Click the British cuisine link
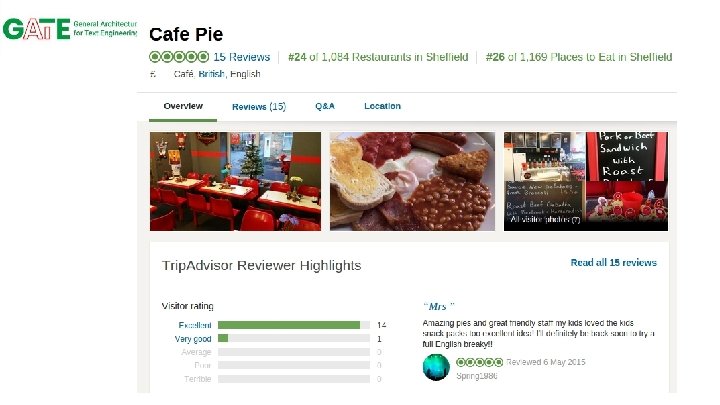Viewport: 720px width, 405px height. (212, 74)
